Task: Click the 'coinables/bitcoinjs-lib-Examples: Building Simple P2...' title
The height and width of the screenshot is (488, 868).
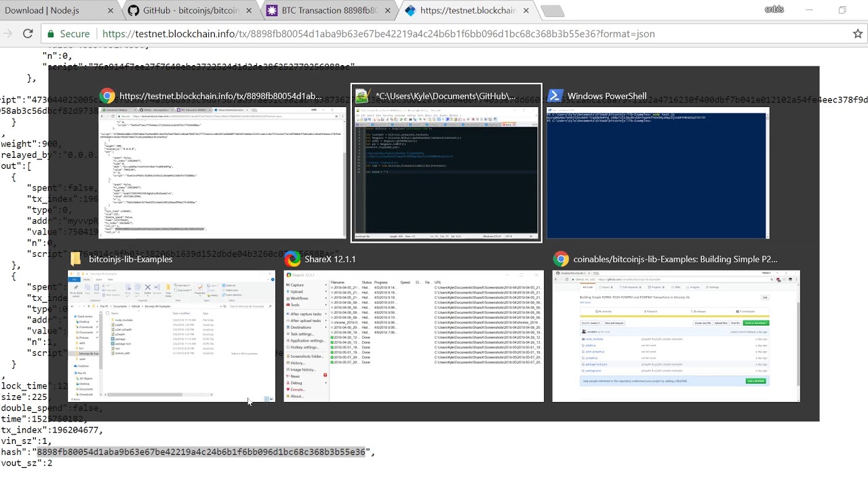Action: tap(675, 259)
